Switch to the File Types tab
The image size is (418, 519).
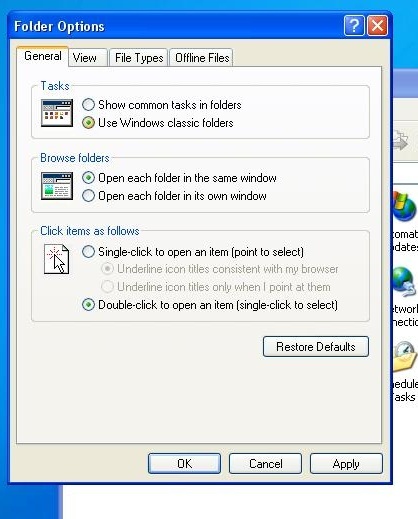pyautogui.click(x=139, y=58)
